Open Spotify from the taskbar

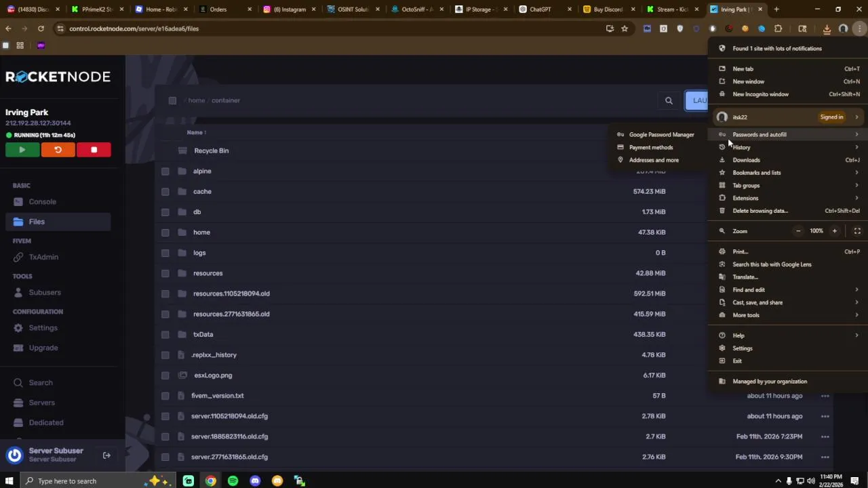click(233, 481)
